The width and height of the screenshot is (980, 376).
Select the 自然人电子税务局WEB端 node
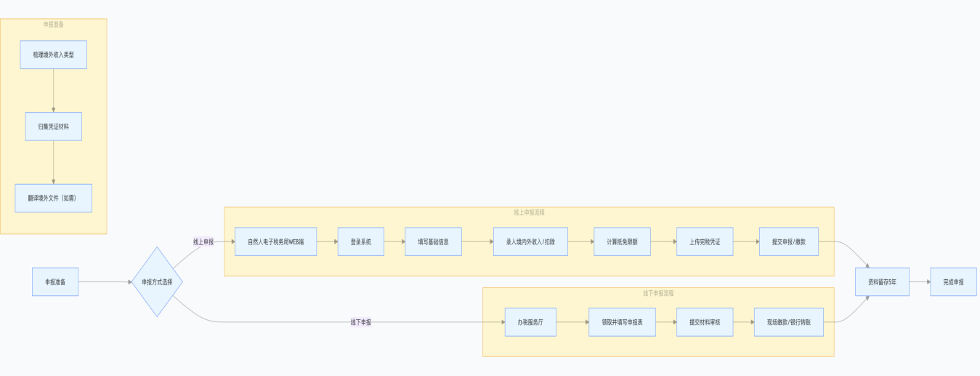point(275,241)
